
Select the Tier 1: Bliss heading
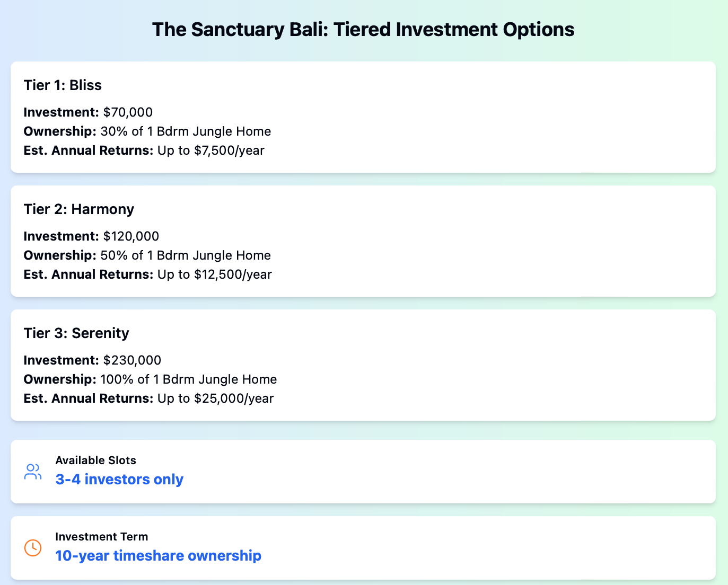[x=63, y=85]
